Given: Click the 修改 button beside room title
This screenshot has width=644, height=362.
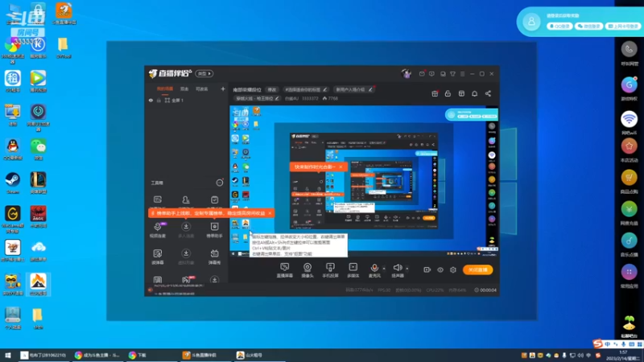Looking at the screenshot, I should [x=272, y=89].
